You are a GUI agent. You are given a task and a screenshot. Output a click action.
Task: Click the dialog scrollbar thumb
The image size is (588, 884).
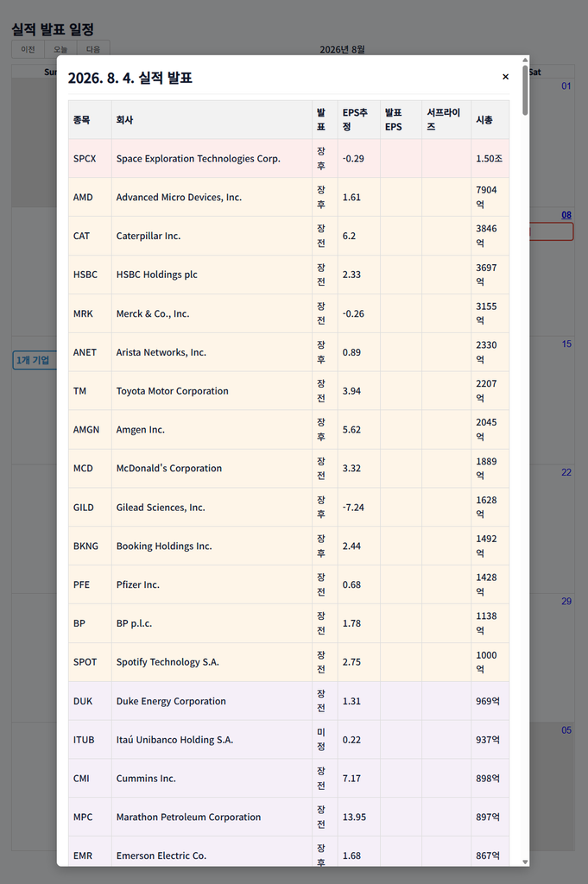tap(526, 90)
